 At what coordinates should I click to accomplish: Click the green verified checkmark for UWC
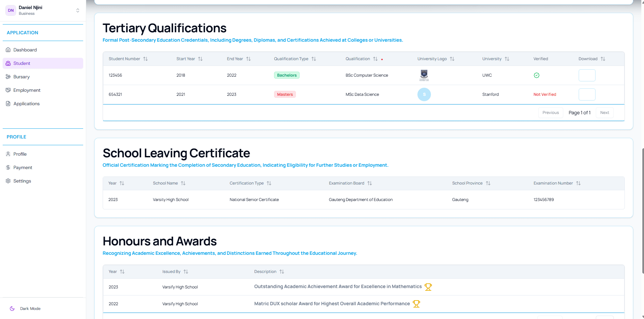click(536, 75)
